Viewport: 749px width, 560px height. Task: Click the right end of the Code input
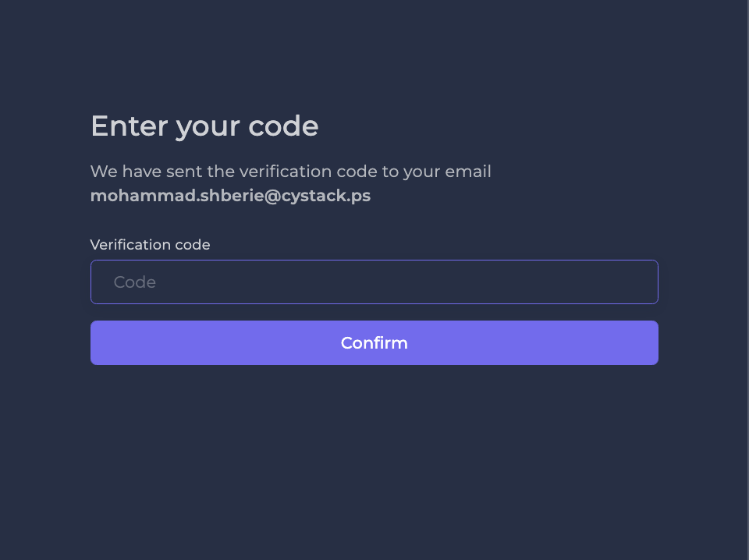[x=640, y=282]
